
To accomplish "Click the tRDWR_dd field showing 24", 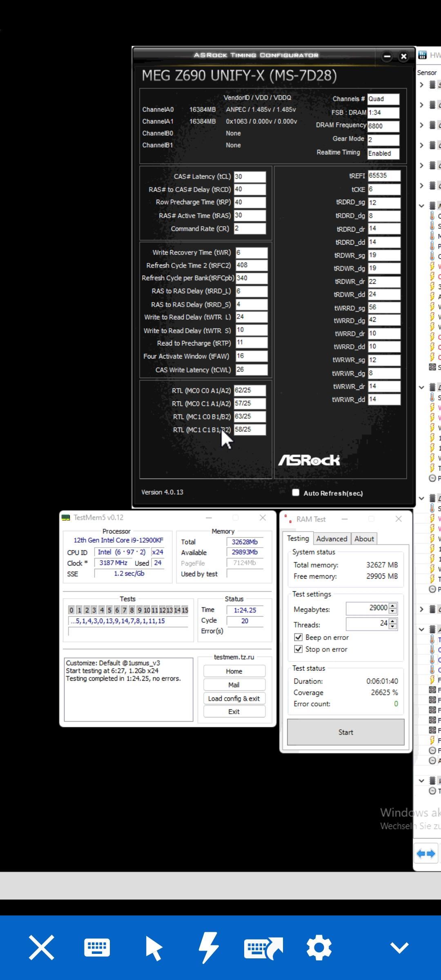I will 384,294.
